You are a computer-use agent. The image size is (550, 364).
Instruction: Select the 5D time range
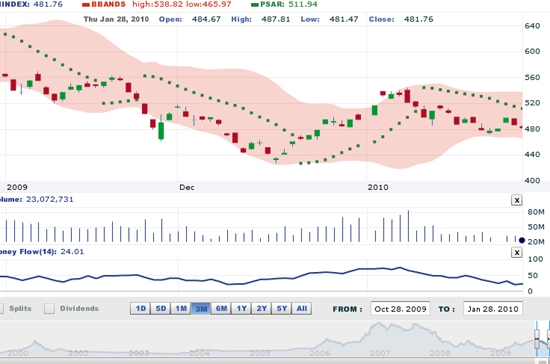161,309
